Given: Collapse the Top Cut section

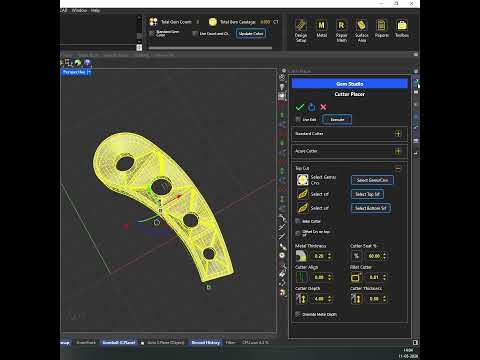Looking at the screenshot, I should coord(398,168).
